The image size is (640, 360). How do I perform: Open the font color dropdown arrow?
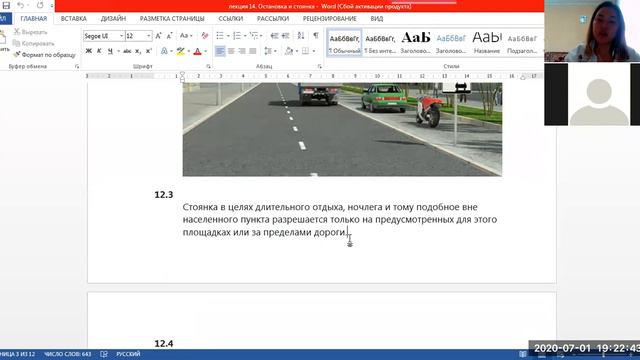coord(205,51)
